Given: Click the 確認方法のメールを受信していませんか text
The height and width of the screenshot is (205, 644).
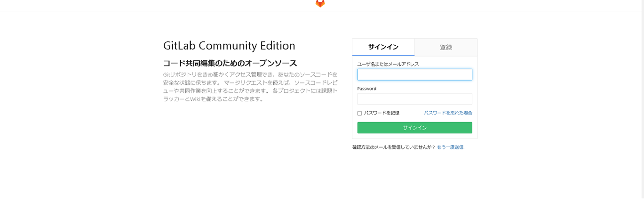Looking at the screenshot, I should click(x=393, y=147).
